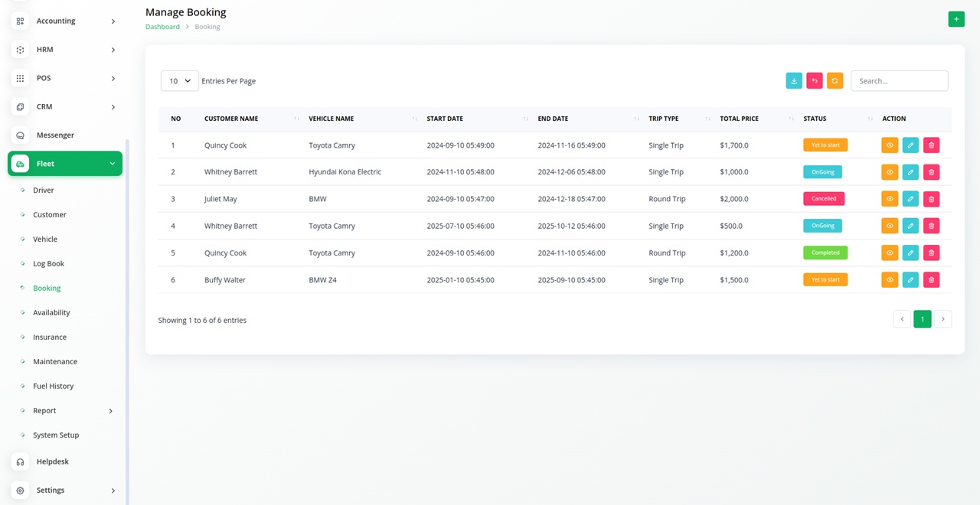Click the BMW Z4 vehicle cell
This screenshot has height=505, width=980.
click(322, 280)
